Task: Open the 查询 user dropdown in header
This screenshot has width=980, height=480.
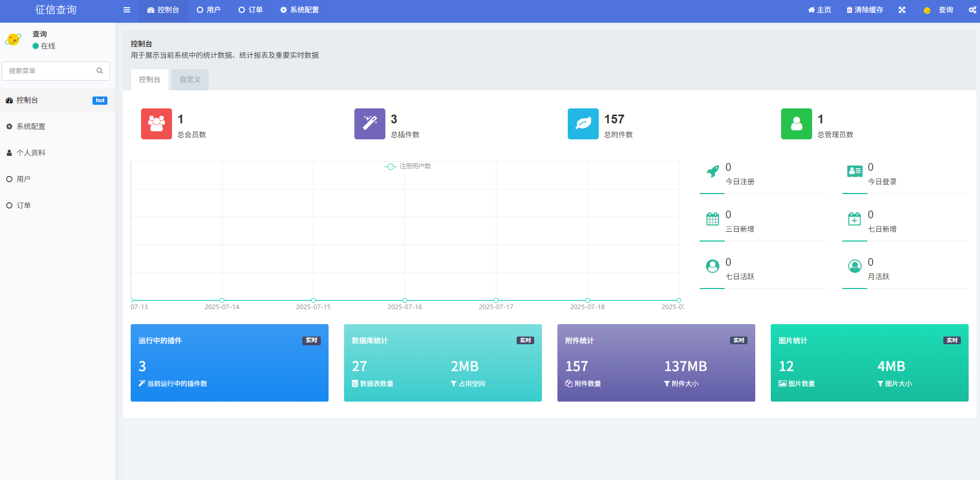Action: click(939, 10)
